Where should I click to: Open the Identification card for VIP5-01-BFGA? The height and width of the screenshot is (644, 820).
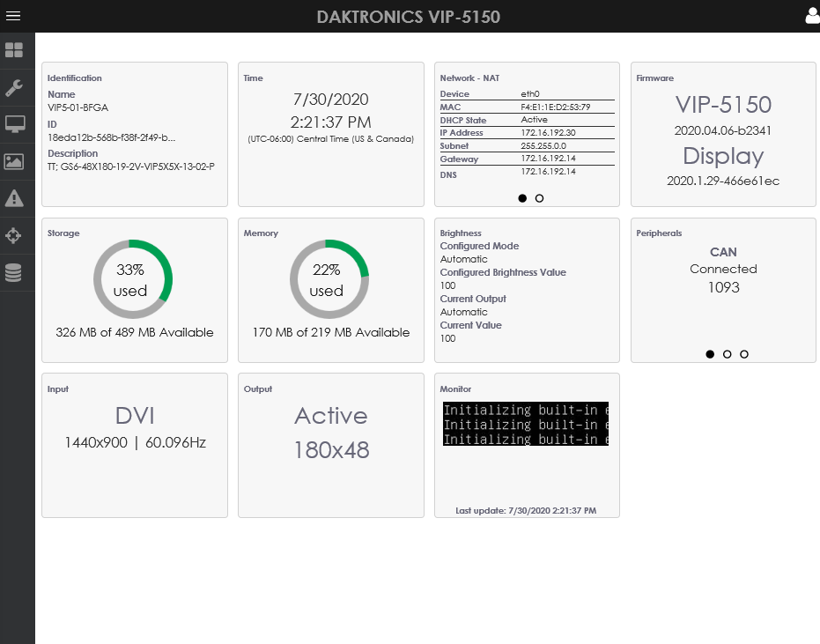[134, 132]
